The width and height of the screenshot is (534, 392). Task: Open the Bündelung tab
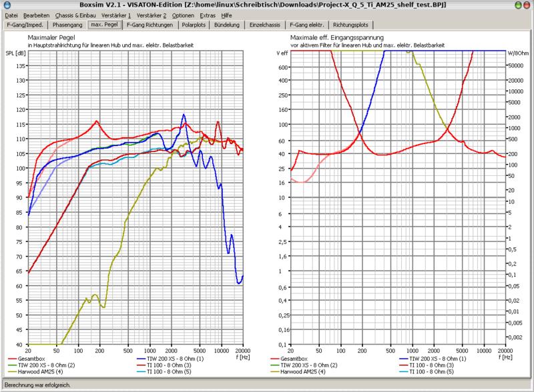click(227, 25)
